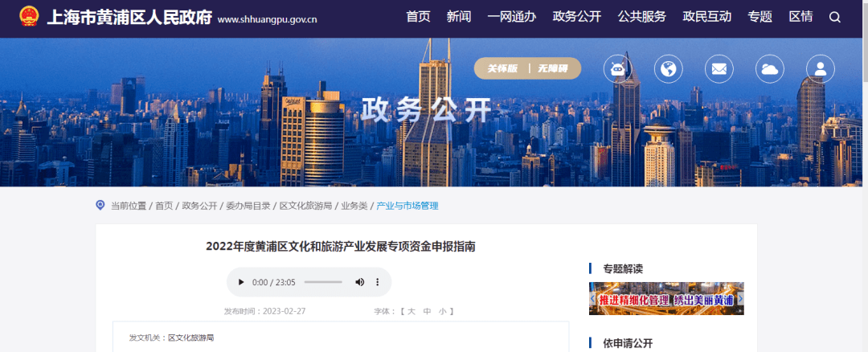Show previous 专题解读 banner slide

pos(592,298)
